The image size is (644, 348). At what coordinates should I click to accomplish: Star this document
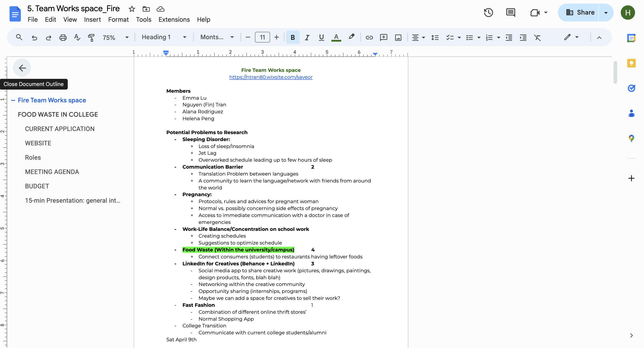132,9
